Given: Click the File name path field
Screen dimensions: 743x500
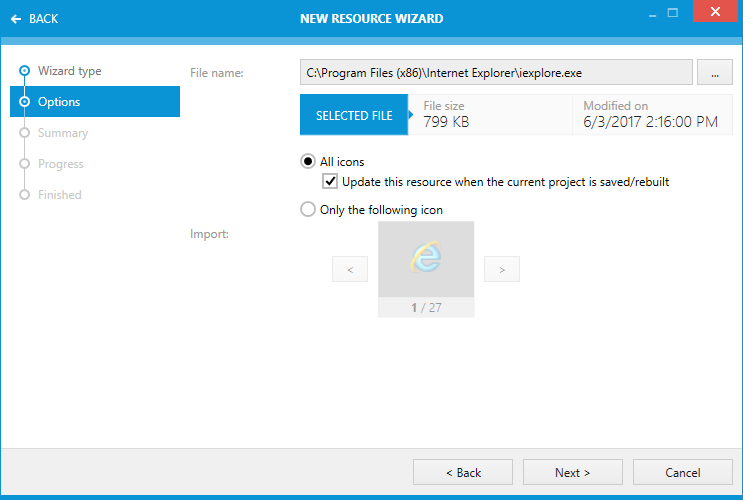Looking at the screenshot, I should click(495, 72).
